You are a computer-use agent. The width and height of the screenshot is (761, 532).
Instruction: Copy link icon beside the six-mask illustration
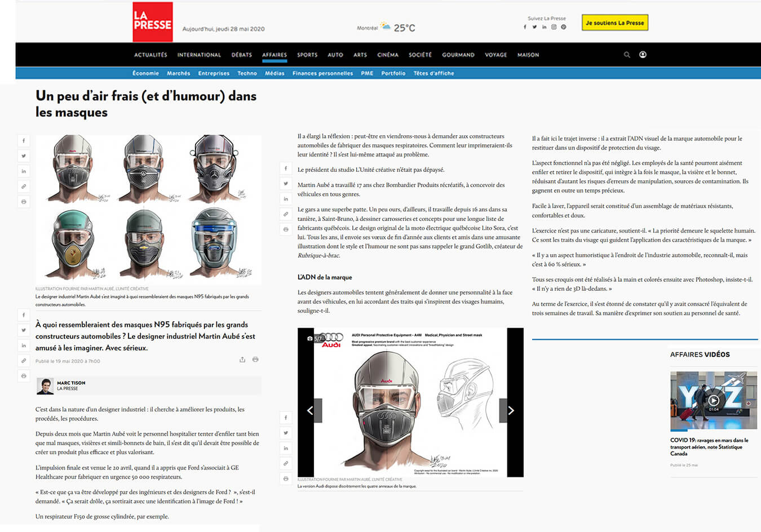click(24, 186)
